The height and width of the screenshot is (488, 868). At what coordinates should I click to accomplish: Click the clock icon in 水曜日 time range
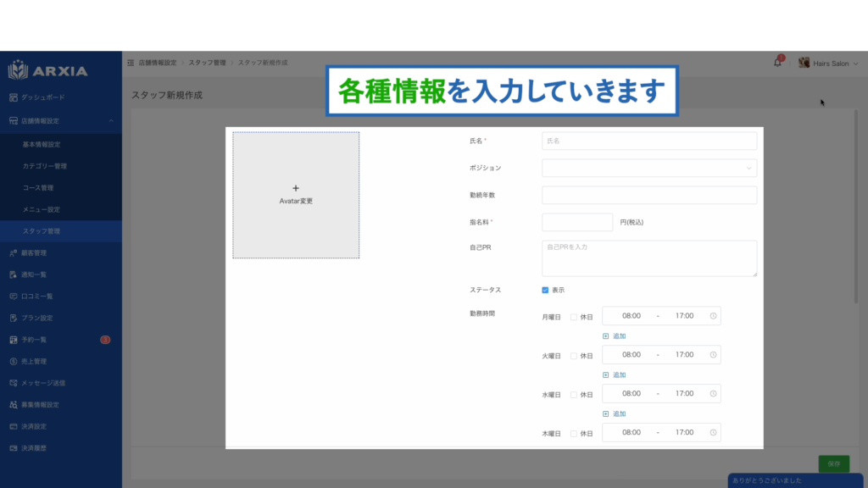point(713,393)
